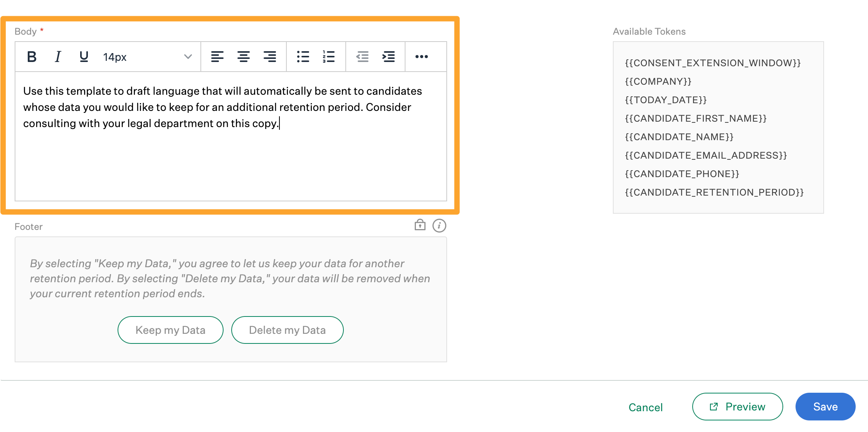Screen dimensions: 868x432
Task: Open the template Preview
Action: pos(737,406)
